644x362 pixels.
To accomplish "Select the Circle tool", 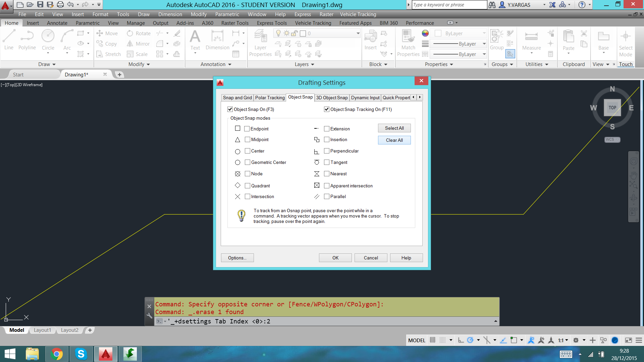I will pyautogui.click(x=48, y=40).
